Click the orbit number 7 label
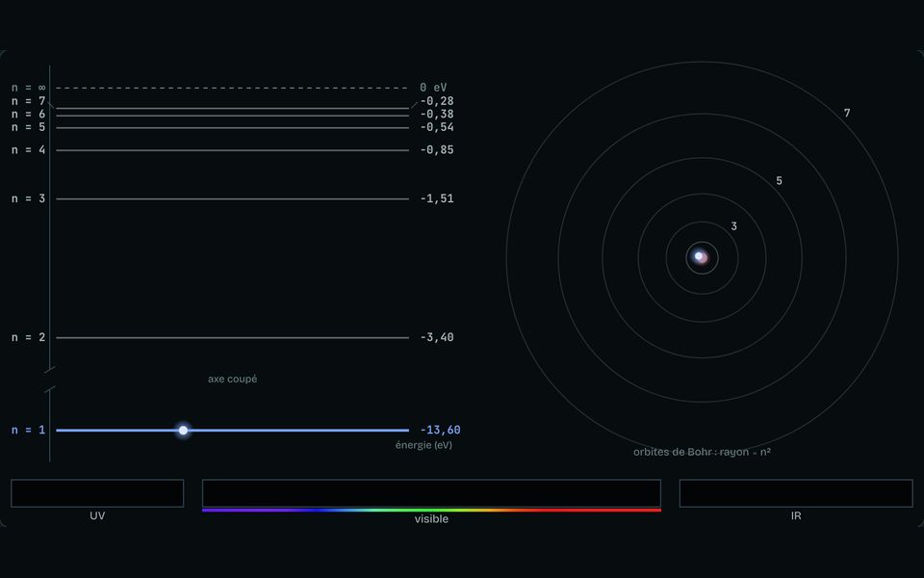924x578 pixels. click(847, 114)
